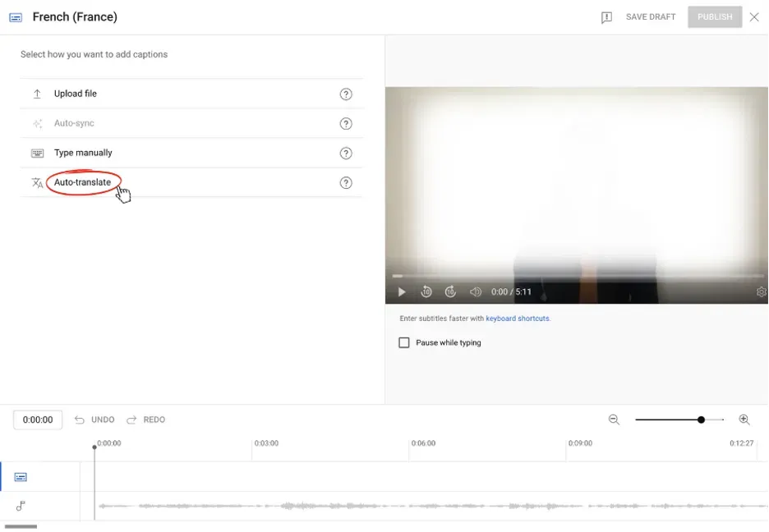Skip video forward 10 seconds
This screenshot has height=532, width=769.
coord(450,292)
